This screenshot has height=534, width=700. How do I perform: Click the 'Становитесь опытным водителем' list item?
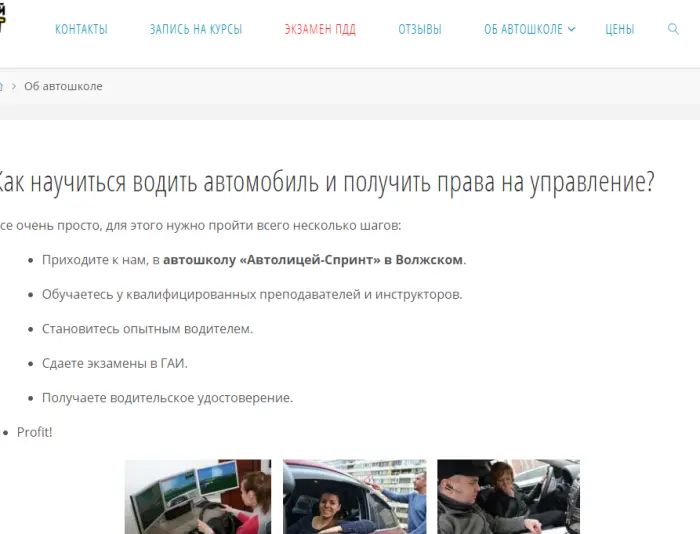pyautogui.click(x=147, y=328)
